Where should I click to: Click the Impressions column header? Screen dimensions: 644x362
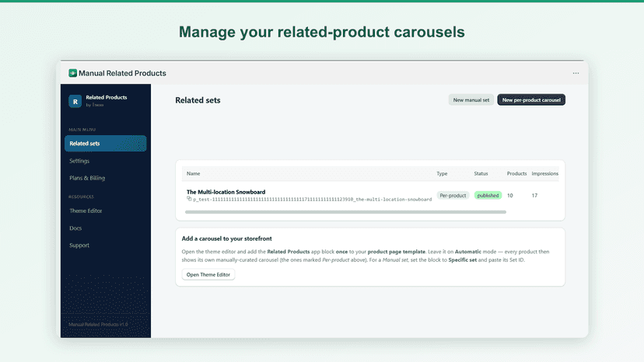point(545,173)
